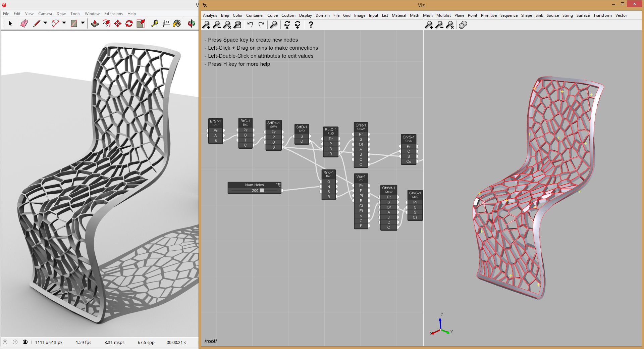Viewport: 644px width, 349px height.
Task: Expand the Arc tool dropdown arrow
Action: tap(64, 23)
